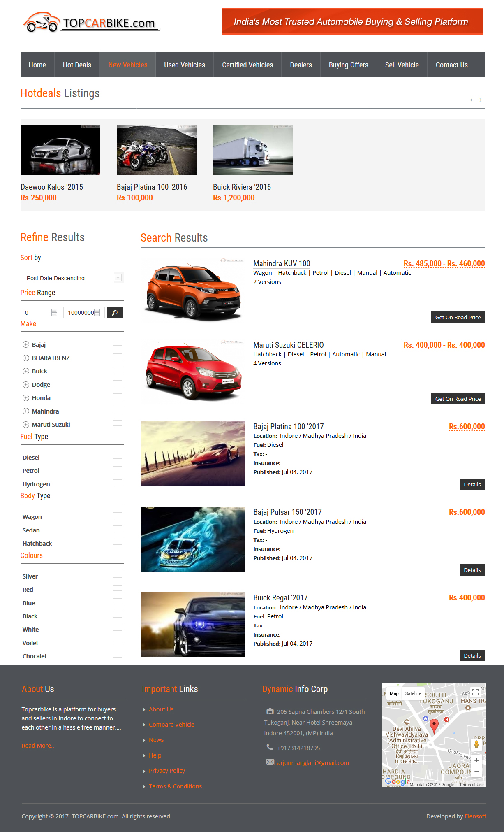Zoom in on the map
This screenshot has height=832, width=504.
476,760
